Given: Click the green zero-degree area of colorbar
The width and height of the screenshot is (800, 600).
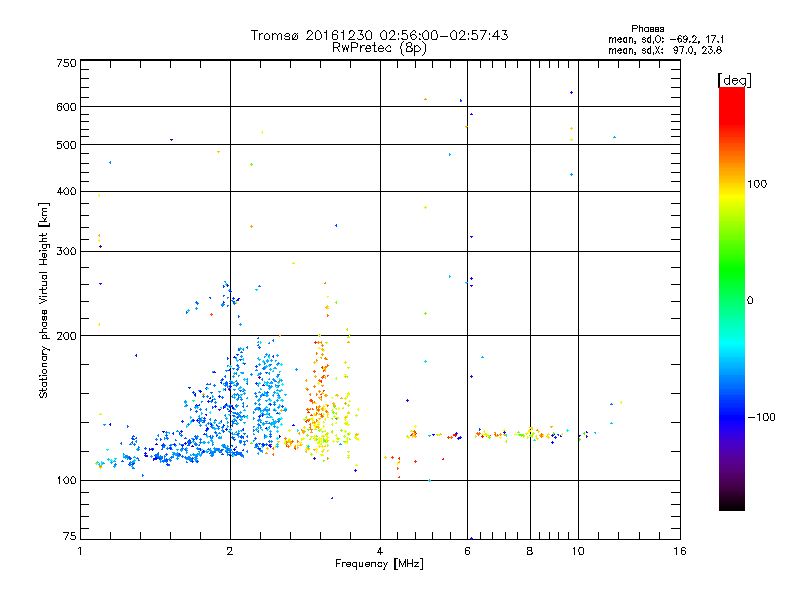Looking at the screenshot, I should coord(732,299).
